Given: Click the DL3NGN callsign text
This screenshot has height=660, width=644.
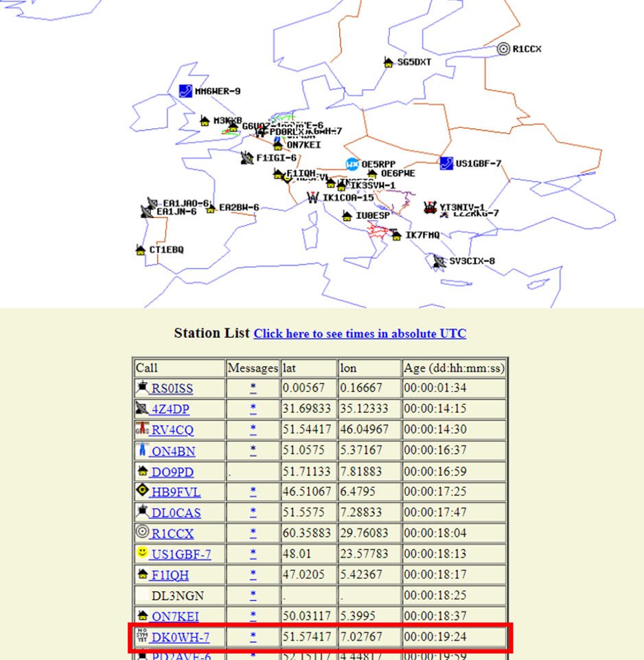Looking at the screenshot, I should (178, 596).
